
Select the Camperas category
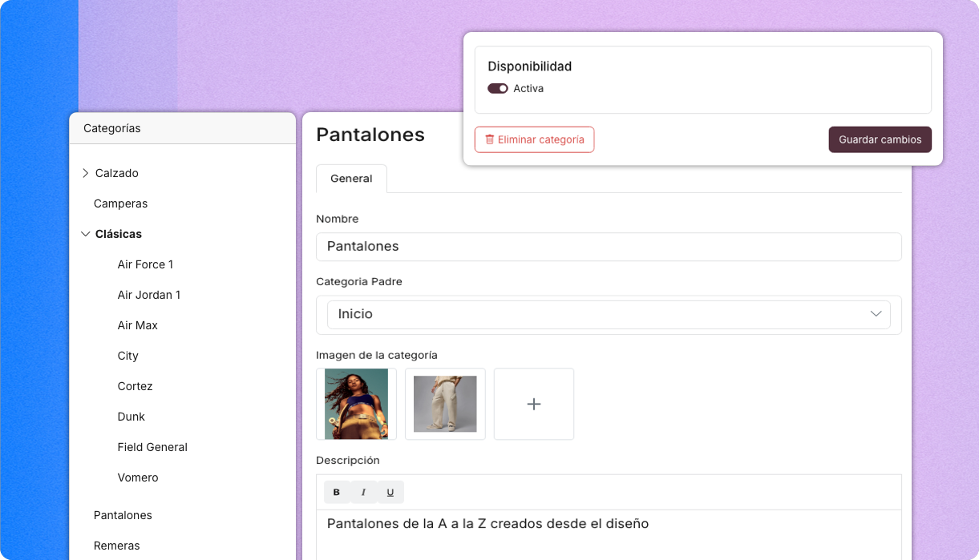click(x=120, y=203)
